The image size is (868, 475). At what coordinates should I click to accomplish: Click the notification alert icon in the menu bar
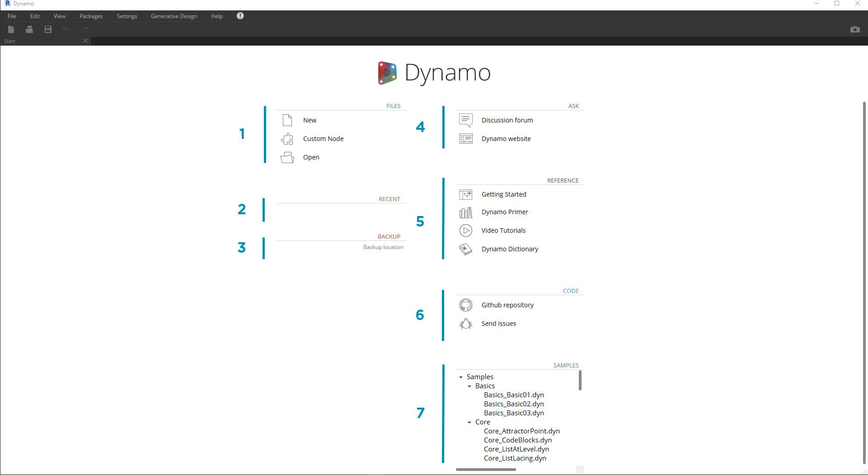[x=240, y=16]
